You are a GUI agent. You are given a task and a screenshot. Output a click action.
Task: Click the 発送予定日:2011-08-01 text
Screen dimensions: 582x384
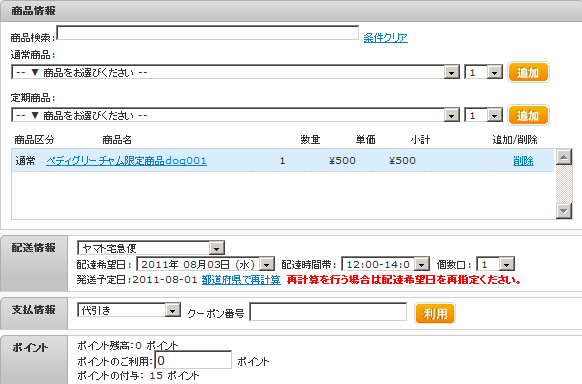137,280
